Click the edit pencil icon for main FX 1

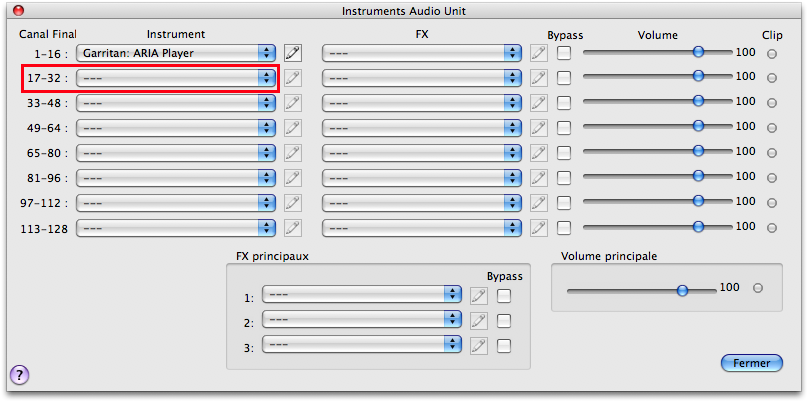pyautogui.click(x=479, y=296)
